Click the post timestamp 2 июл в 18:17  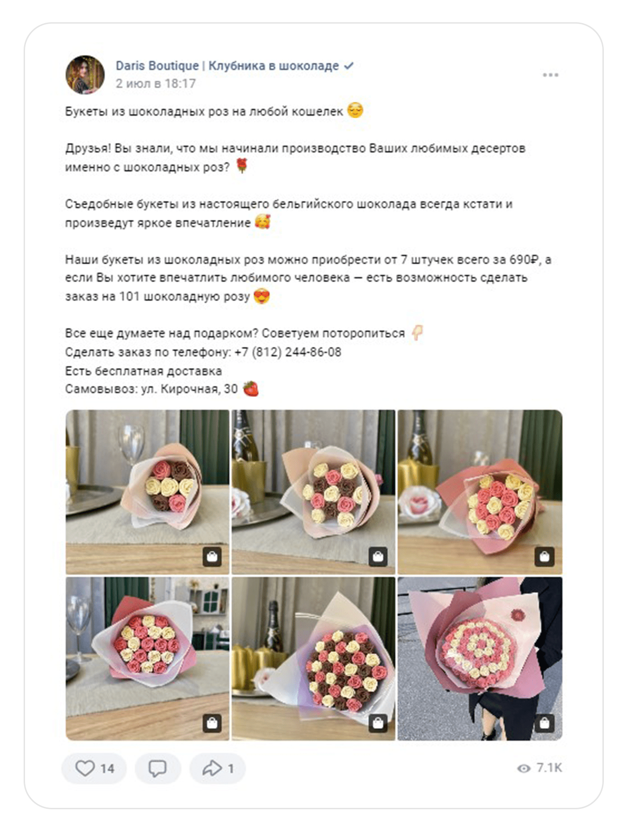pyautogui.click(x=155, y=84)
